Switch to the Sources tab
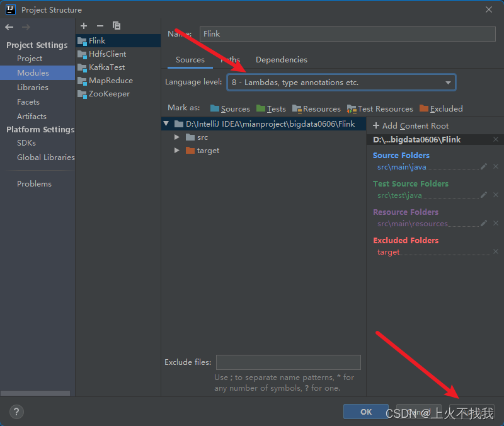This screenshot has width=504, height=426. (190, 60)
